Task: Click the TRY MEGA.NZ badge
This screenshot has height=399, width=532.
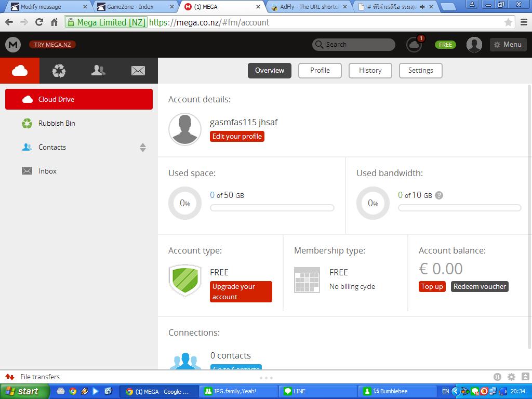Action: click(52, 45)
